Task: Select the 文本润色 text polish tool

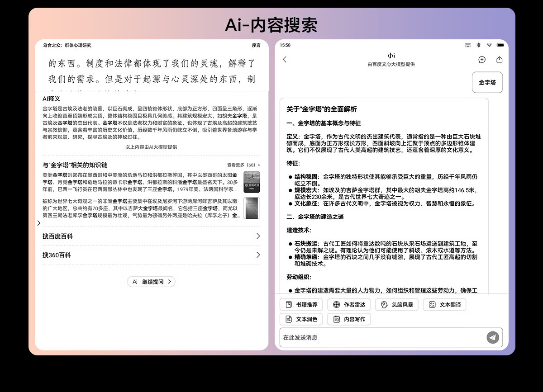Action: click(301, 319)
